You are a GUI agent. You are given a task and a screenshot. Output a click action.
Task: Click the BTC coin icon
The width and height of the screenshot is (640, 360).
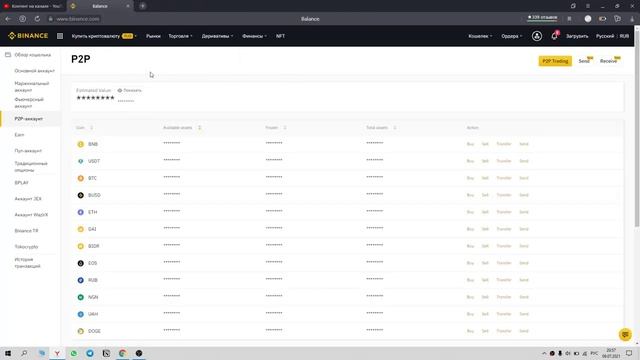coord(80,178)
